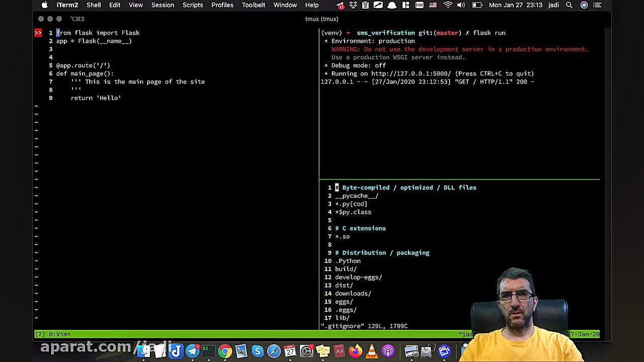Viewport: 644px width, 362px height.
Task: Open Skype from the Dock
Action: point(257,351)
